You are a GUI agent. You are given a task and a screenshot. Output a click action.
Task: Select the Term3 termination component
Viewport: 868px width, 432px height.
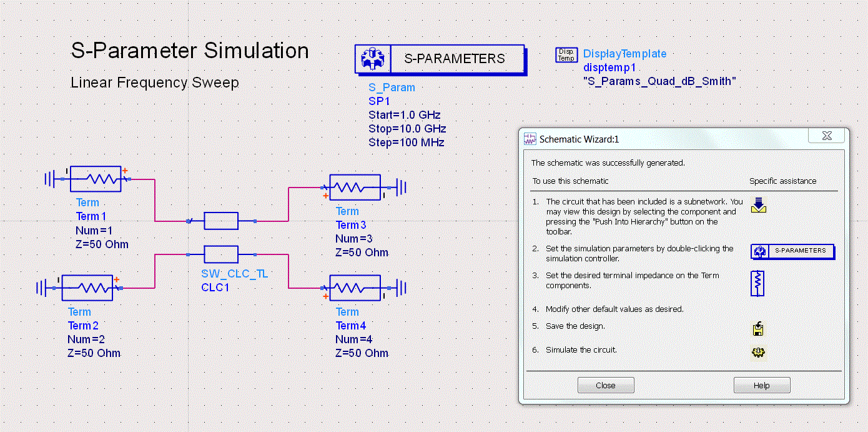click(355, 186)
